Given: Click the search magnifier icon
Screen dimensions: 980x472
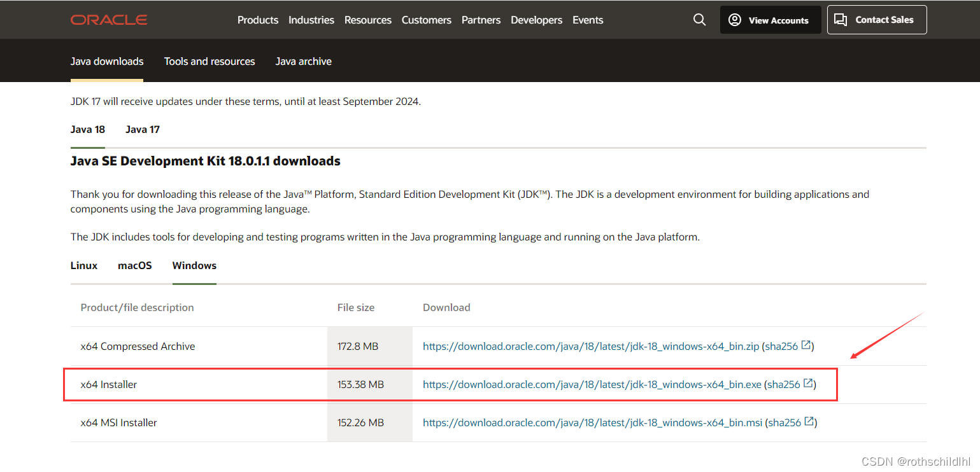Looking at the screenshot, I should click(x=699, y=20).
